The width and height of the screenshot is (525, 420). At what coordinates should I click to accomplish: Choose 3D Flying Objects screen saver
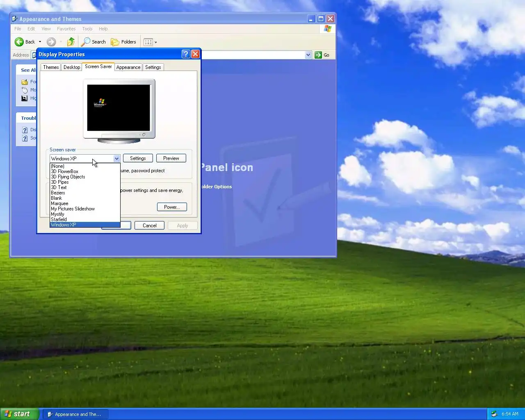tap(85, 177)
